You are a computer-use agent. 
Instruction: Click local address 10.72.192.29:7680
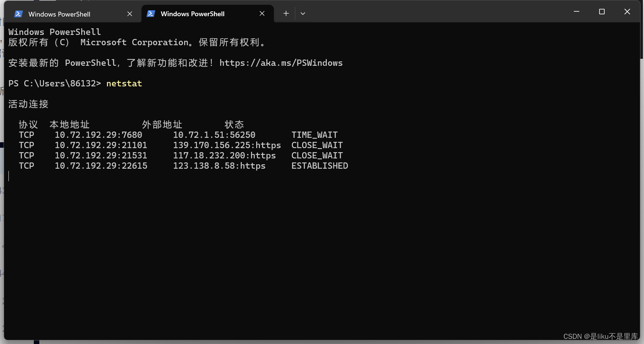(99, 135)
